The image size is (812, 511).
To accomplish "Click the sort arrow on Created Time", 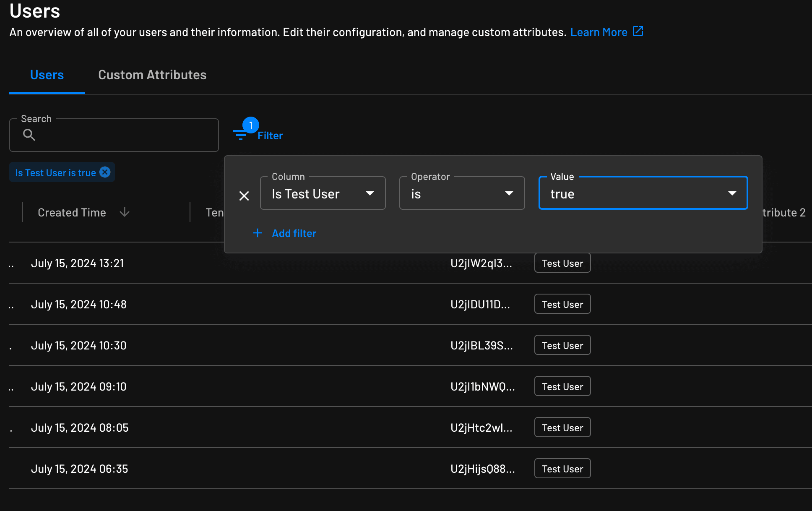I will click(x=125, y=212).
